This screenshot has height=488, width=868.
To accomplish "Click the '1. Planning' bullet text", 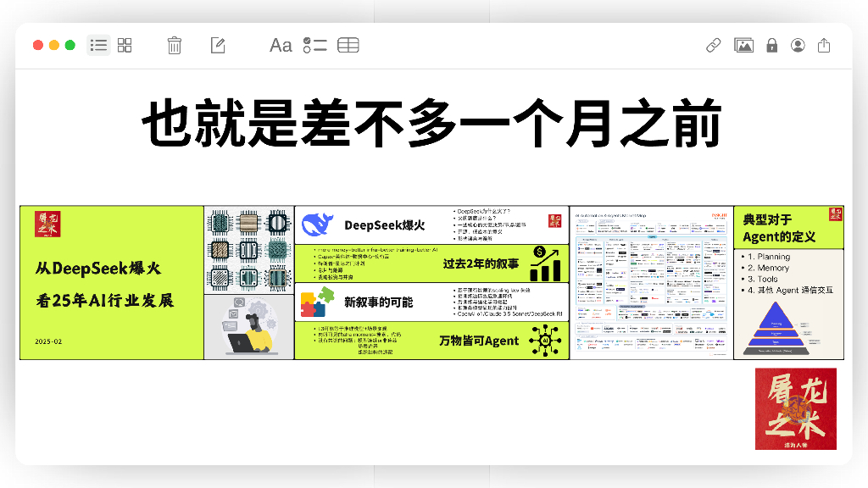I will click(x=769, y=257).
